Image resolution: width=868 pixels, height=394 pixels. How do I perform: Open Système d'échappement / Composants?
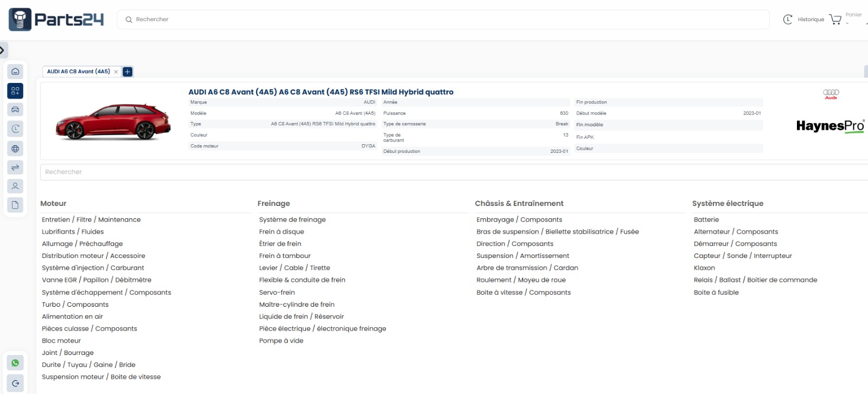pyautogui.click(x=106, y=292)
